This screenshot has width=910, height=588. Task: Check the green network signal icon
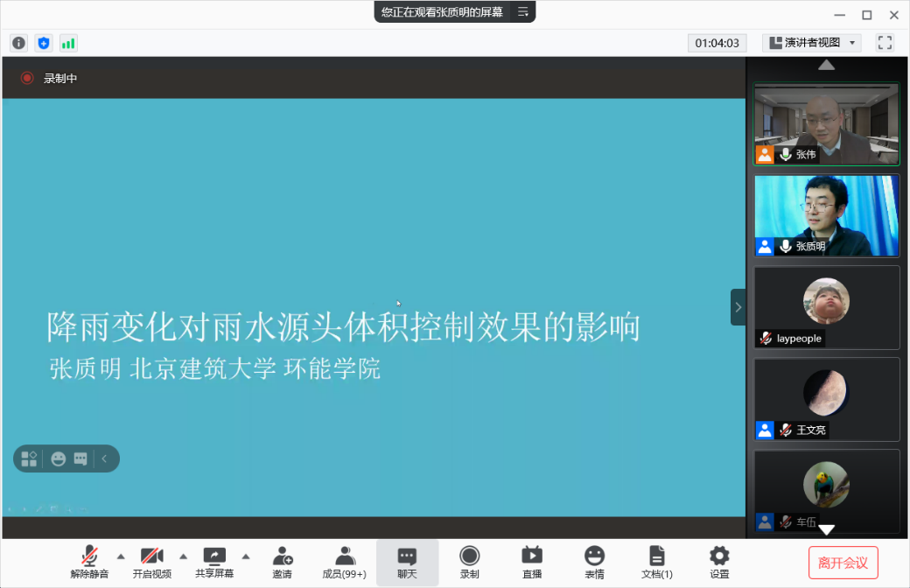click(68, 43)
